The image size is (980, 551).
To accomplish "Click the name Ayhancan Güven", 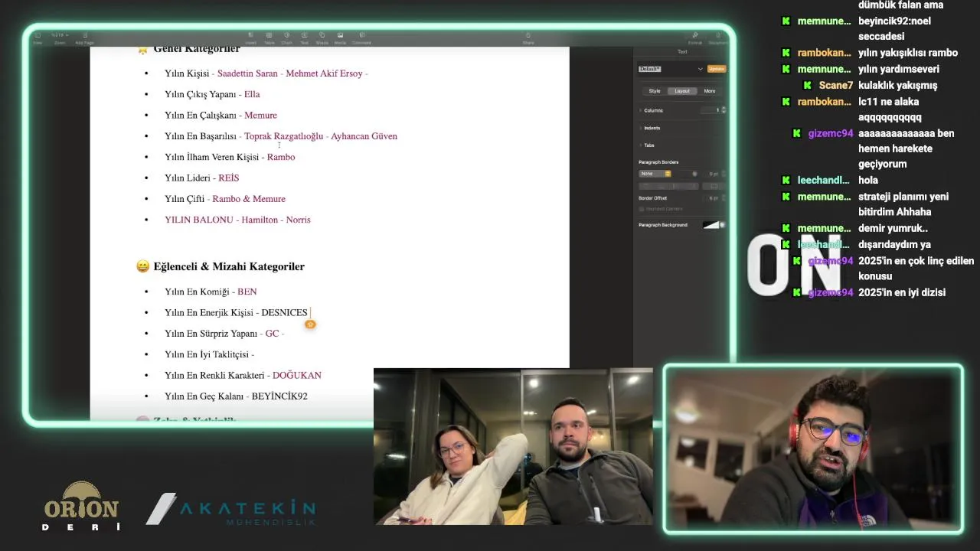I will 364,136.
